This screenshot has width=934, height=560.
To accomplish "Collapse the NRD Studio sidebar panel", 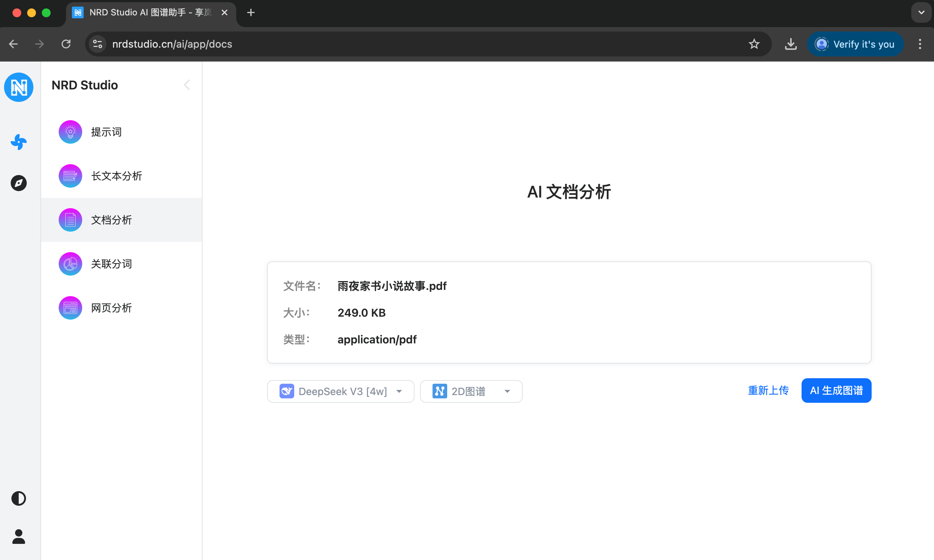I will [x=187, y=85].
